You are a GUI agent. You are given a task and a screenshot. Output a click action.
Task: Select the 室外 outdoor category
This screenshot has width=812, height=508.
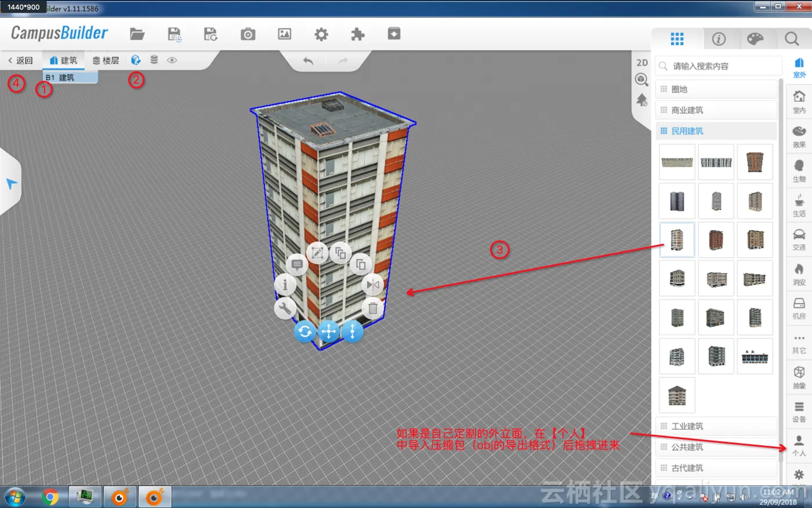(799, 68)
